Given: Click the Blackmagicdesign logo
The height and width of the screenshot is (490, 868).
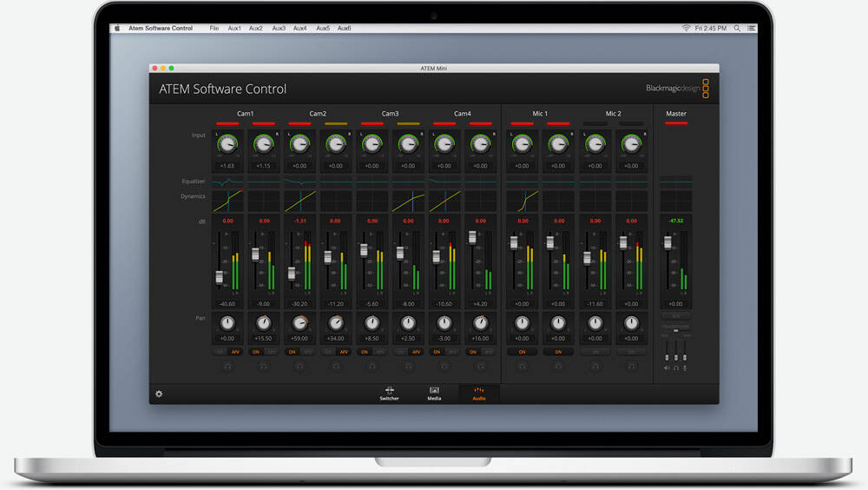Looking at the screenshot, I should pyautogui.click(x=678, y=88).
